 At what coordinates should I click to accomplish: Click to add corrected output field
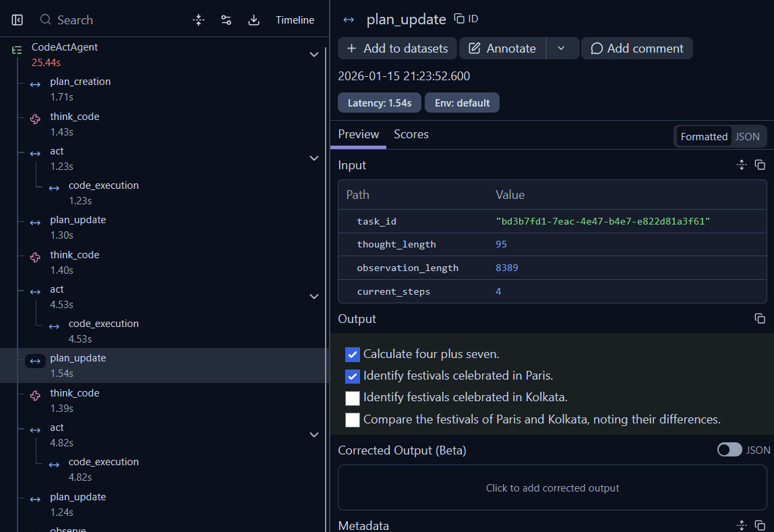coord(552,487)
